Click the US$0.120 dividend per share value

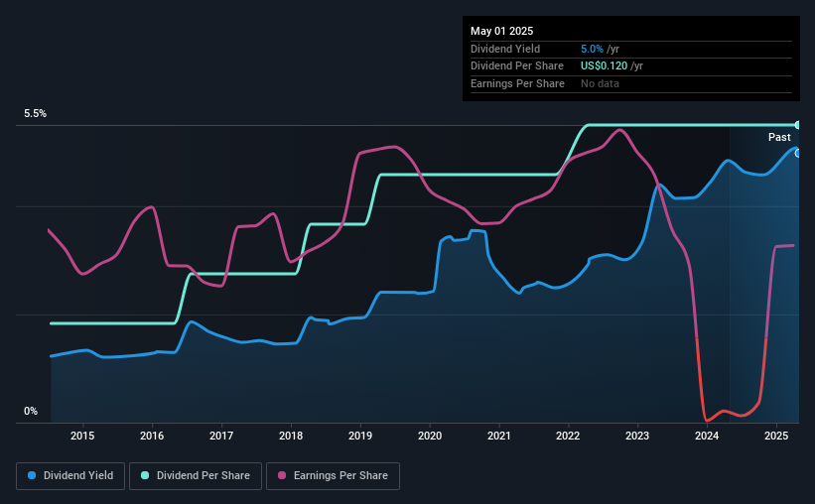click(604, 66)
